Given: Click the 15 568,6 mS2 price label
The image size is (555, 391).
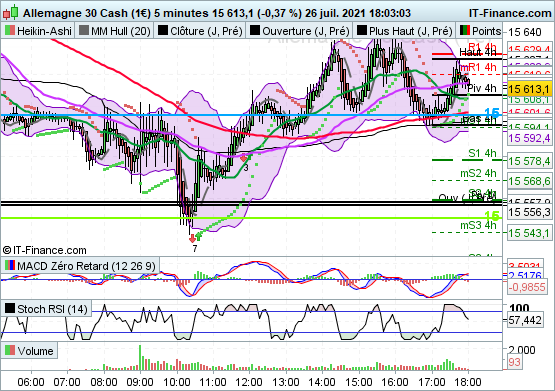Looking at the screenshot, I should click(x=530, y=181).
